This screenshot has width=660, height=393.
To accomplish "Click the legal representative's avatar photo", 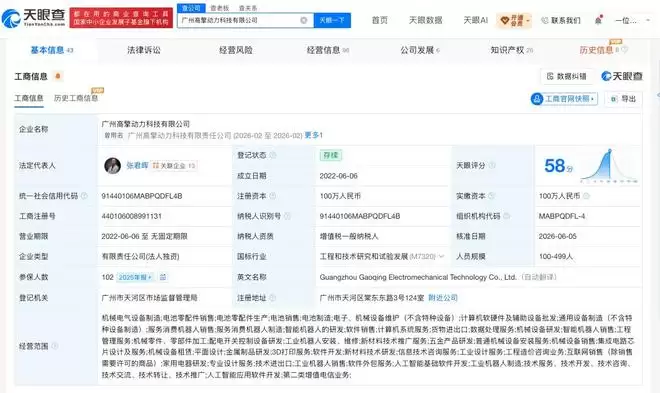I will (x=113, y=166).
